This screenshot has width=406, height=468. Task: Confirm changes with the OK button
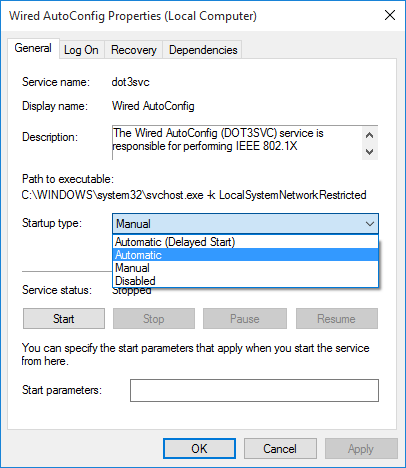pyautogui.click(x=199, y=449)
